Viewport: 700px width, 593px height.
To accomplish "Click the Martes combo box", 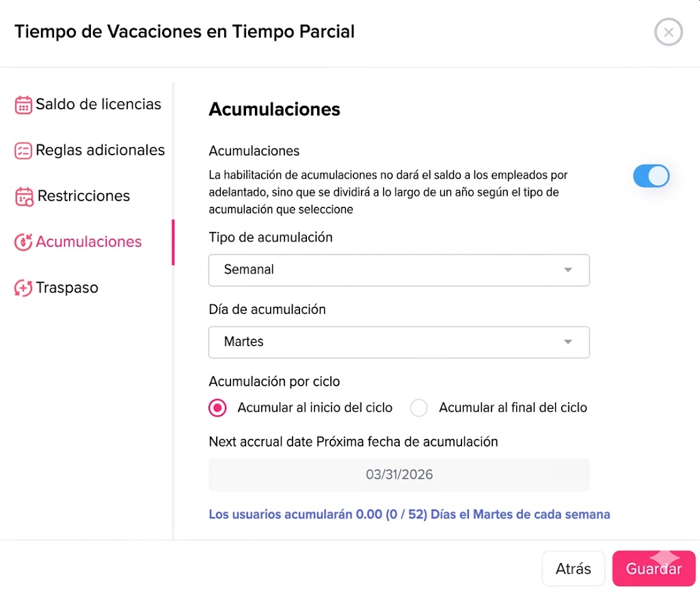I will coord(399,342).
